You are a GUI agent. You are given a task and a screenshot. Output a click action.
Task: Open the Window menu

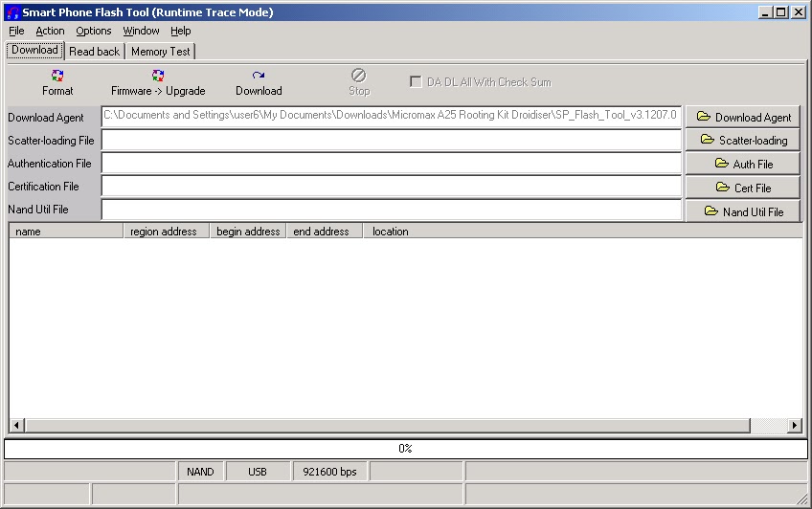[x=141, y=31]
